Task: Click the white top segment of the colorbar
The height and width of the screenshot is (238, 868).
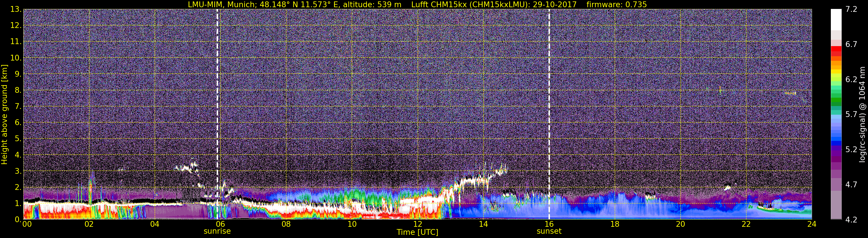Action: 836,20
